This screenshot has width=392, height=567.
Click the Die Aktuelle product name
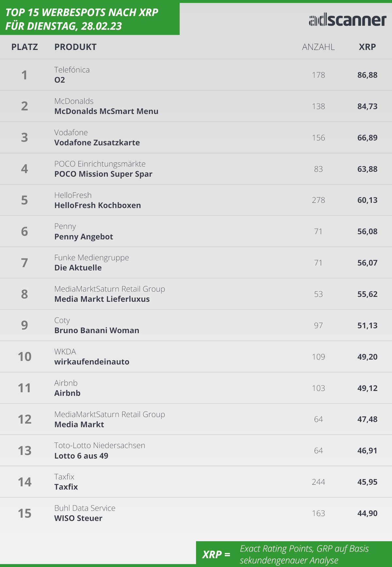pos(78,268)
